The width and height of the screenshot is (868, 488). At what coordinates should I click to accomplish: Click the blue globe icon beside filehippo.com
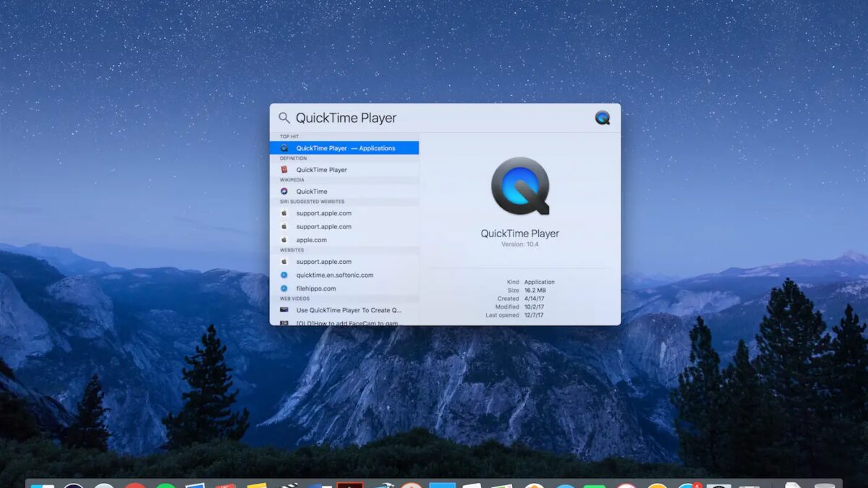[x=284, y=288]
